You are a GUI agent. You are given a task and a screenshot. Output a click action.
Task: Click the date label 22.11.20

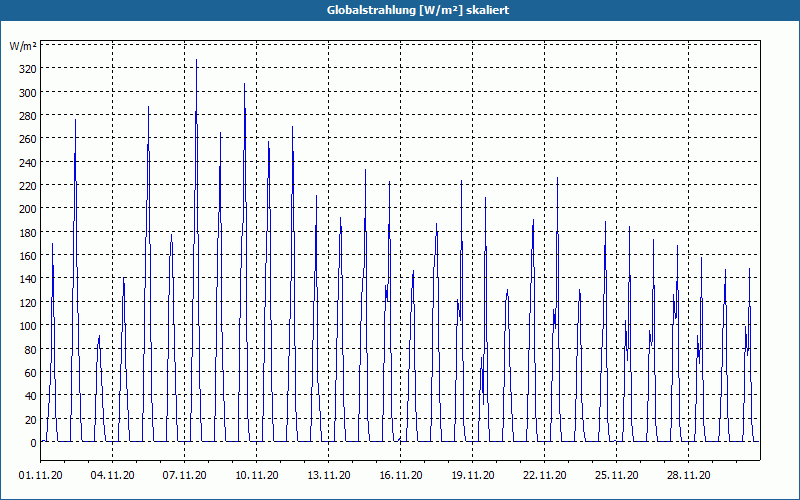[544, 476]
